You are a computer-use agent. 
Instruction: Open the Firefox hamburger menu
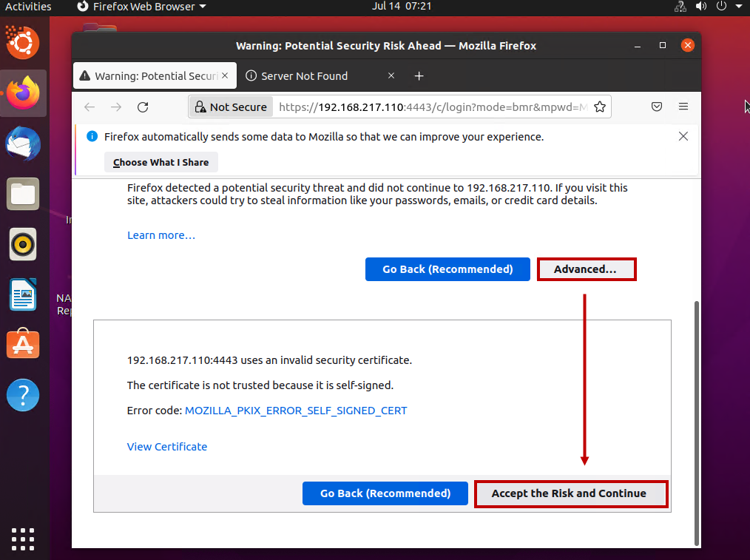pyautogui.click(x=683, y=107)
